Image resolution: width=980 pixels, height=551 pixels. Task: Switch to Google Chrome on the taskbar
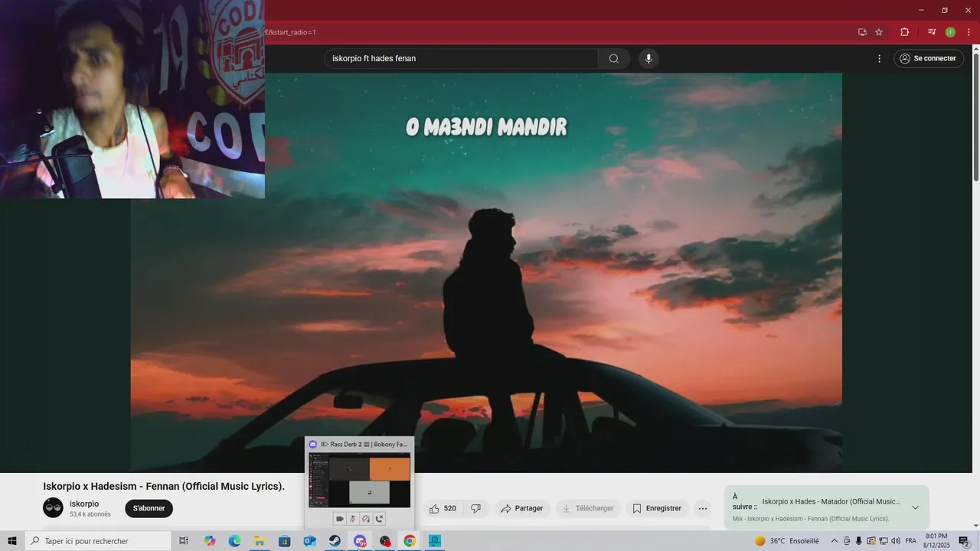pos(410,541)
